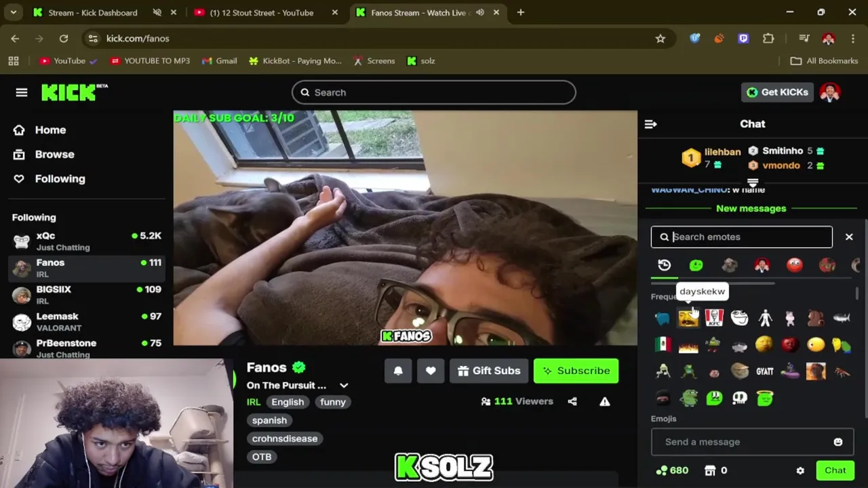Click the spanish tag
Image resolution: width=868 pixels, height=488 pixels.
[269, 420]
